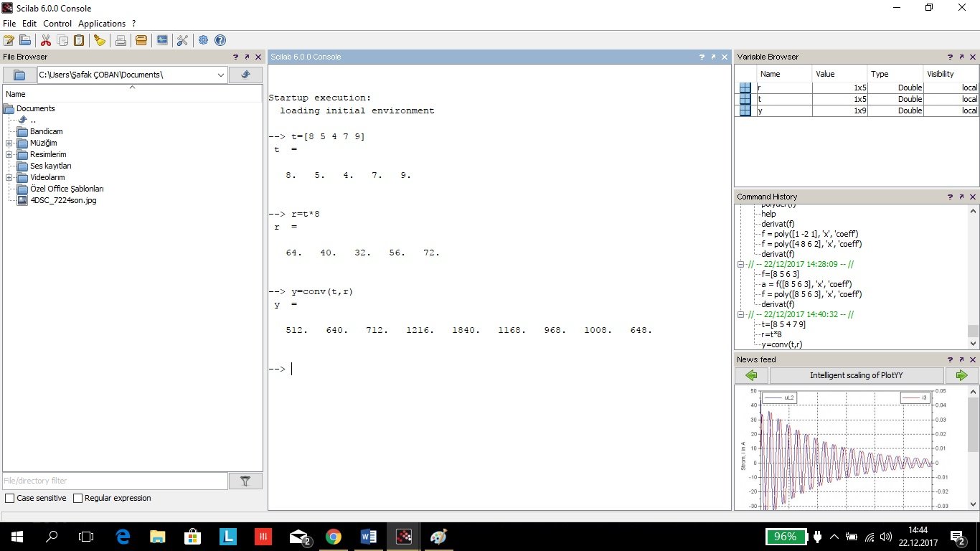The width and height of the screenshot is (980, 551).
Task: Open Windows Start menu
Action: [16, 537]
